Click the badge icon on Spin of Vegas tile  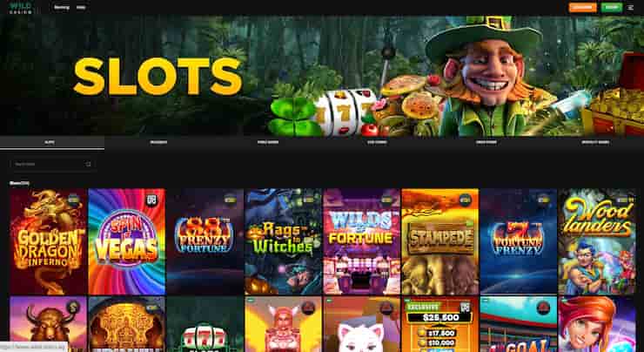tap(151, 200)
